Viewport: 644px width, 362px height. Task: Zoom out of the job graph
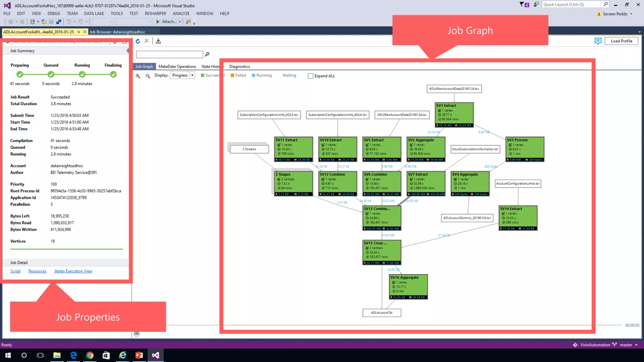point(148,76)
